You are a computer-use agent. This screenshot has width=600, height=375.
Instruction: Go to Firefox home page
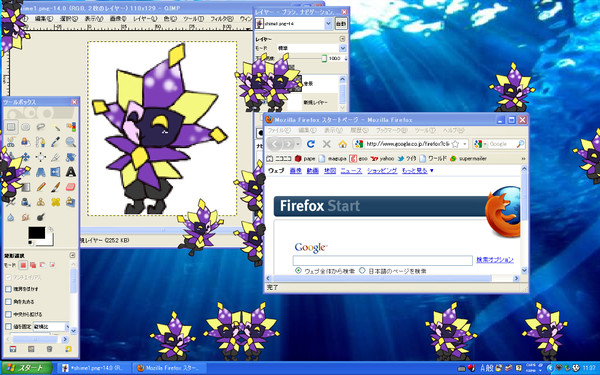click(342, 144)
